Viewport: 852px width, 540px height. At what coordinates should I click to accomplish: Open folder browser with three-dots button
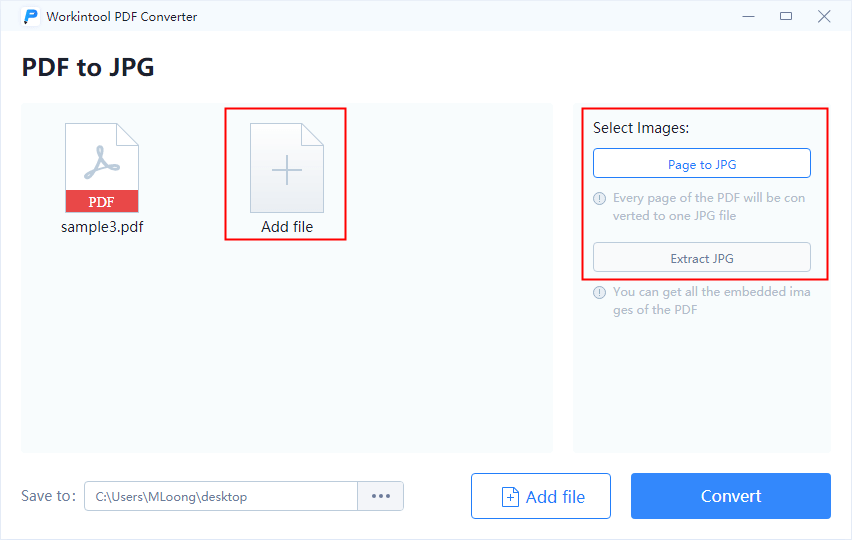point(380,496)
